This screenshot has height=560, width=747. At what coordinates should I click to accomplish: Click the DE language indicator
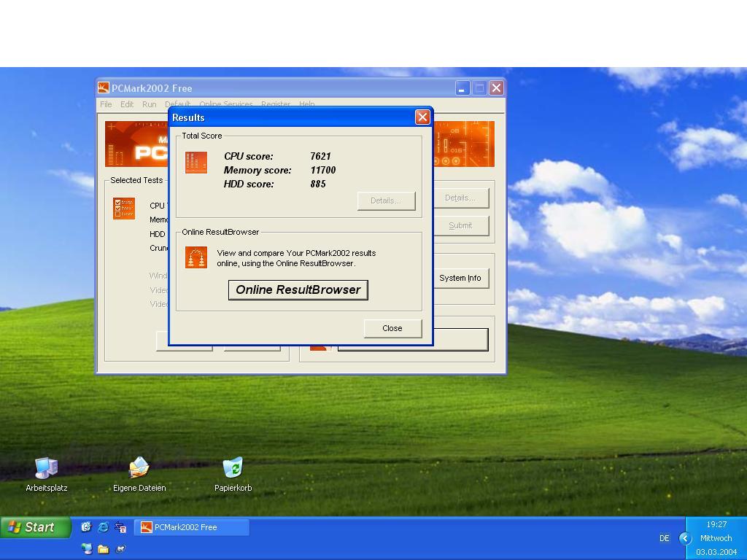pyautogui.click(x=664, y=538)
